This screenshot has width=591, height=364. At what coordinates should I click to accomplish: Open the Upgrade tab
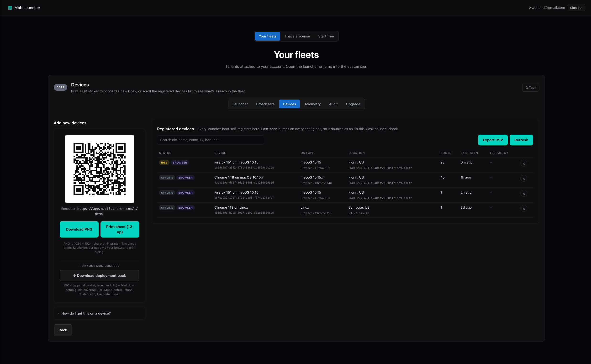coord(353,104)
